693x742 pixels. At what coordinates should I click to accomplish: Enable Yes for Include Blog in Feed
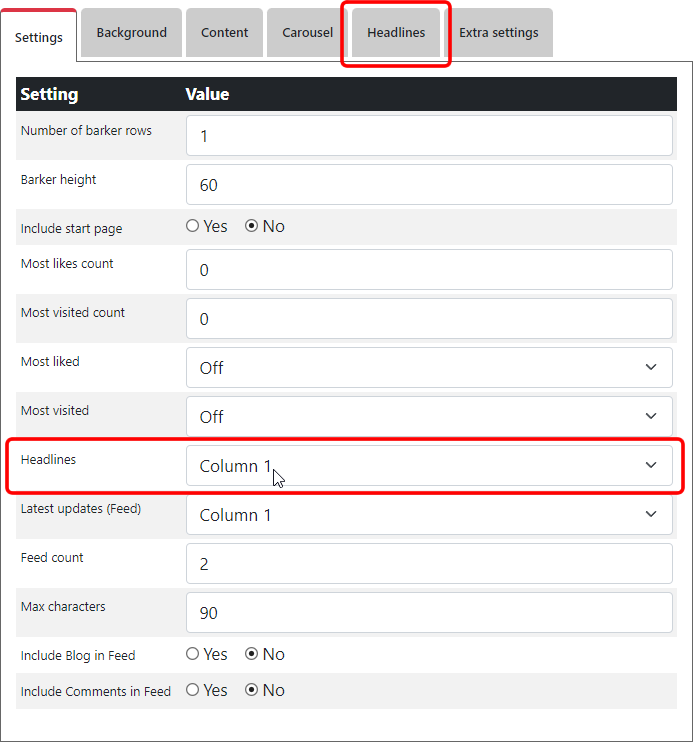[x=193, y=655]
